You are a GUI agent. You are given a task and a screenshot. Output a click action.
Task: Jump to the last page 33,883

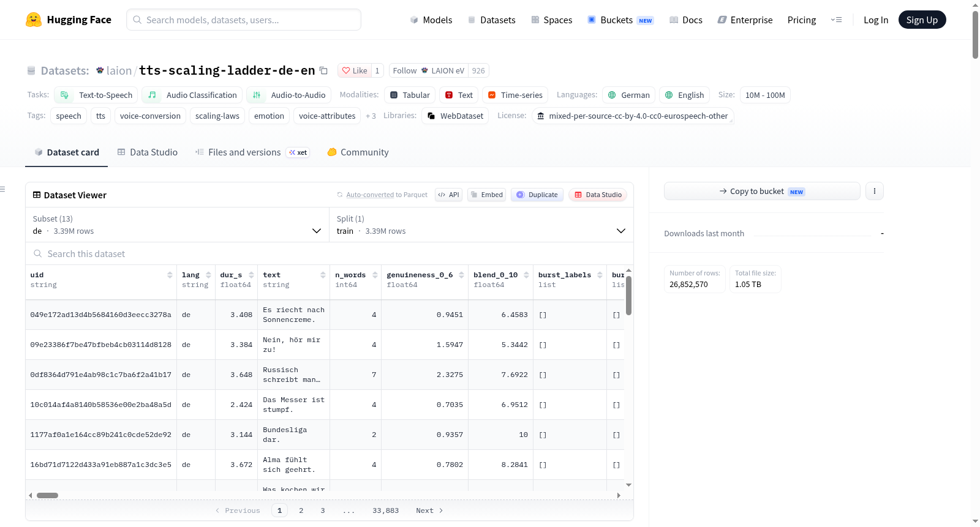(x=385, y=510)
